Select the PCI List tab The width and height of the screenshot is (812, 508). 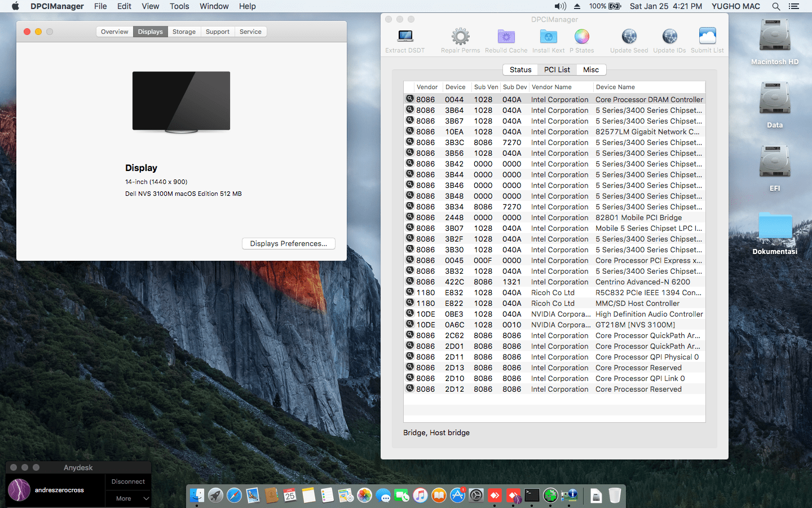pos(557,69)
